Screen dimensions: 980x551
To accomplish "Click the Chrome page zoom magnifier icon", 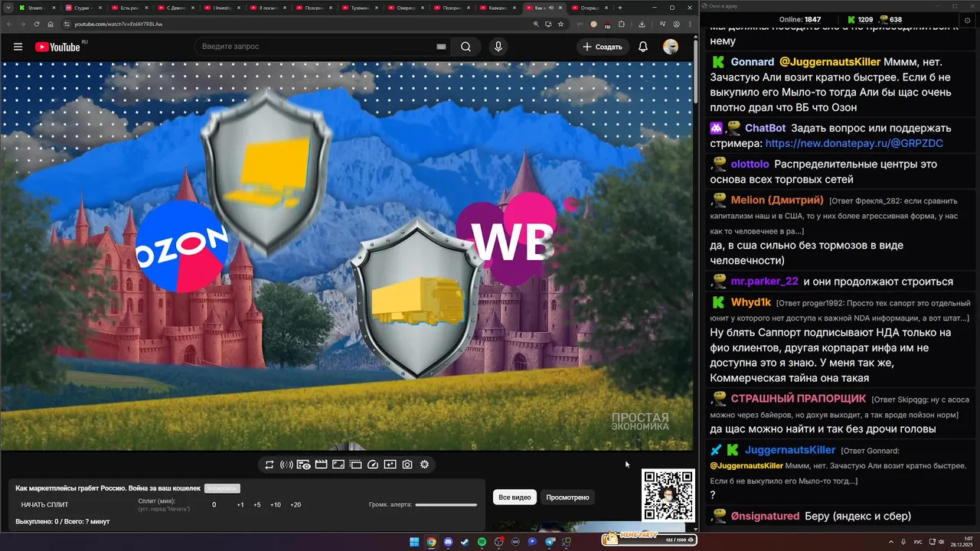I will (x=535, y=24).
